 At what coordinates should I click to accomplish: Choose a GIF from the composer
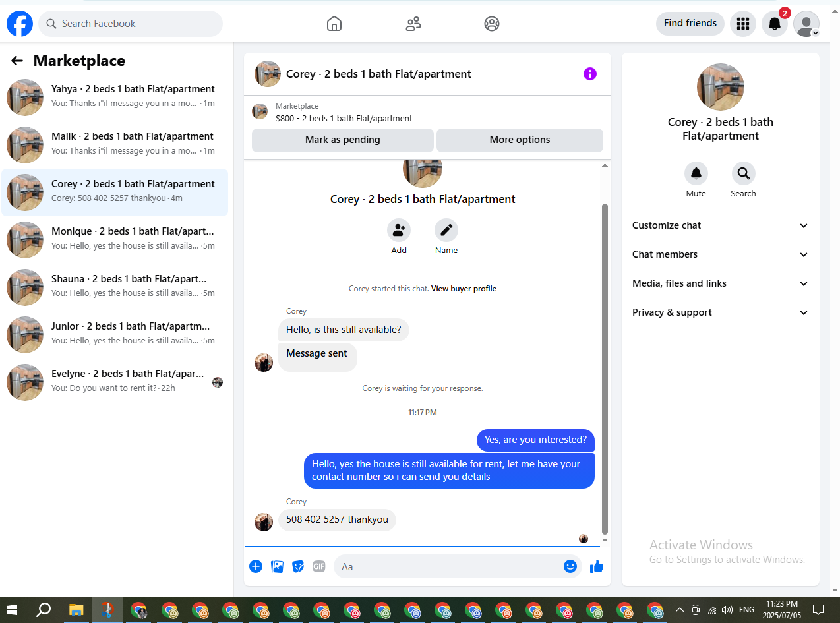click(319, 566)
